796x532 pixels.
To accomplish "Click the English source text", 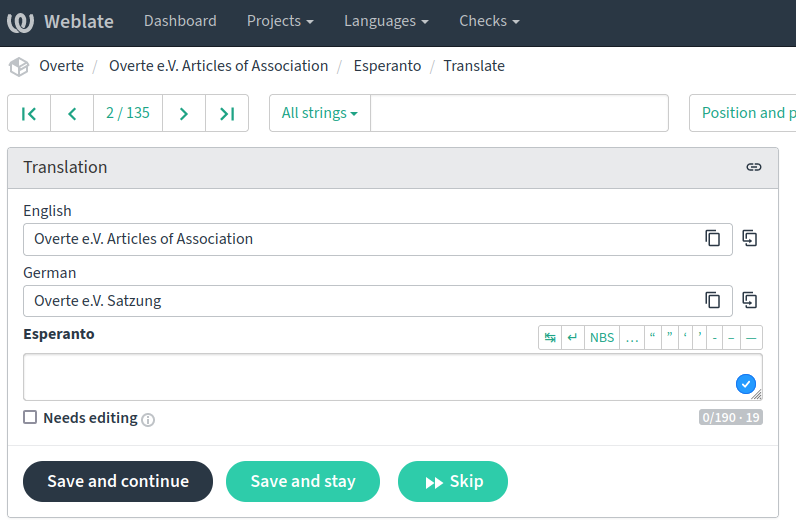I will pos(143,239).
